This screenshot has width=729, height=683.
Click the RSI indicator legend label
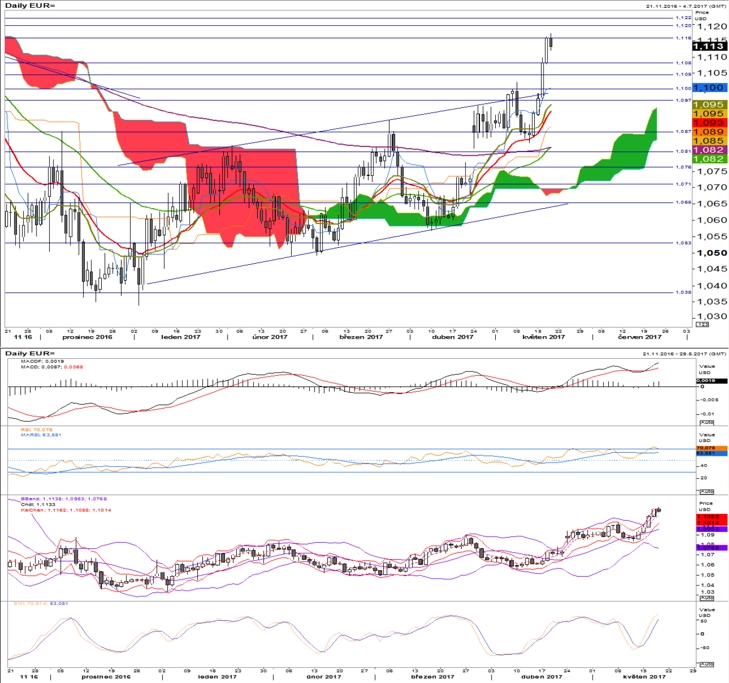pyautogui.click(x=36, y=430)
